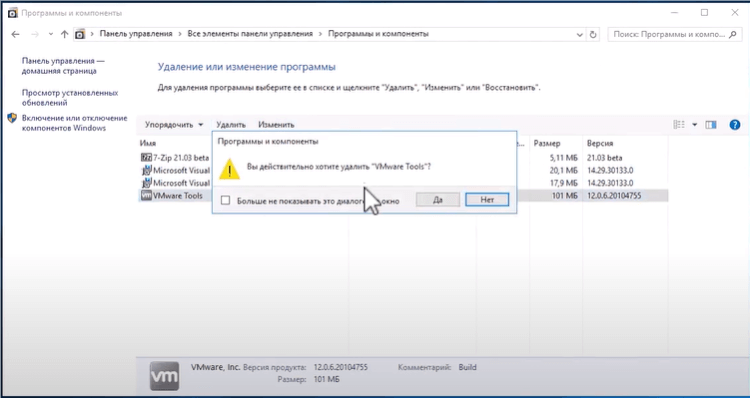
Task: Click the back navigation arrow
Action: [x=15, y=34]
